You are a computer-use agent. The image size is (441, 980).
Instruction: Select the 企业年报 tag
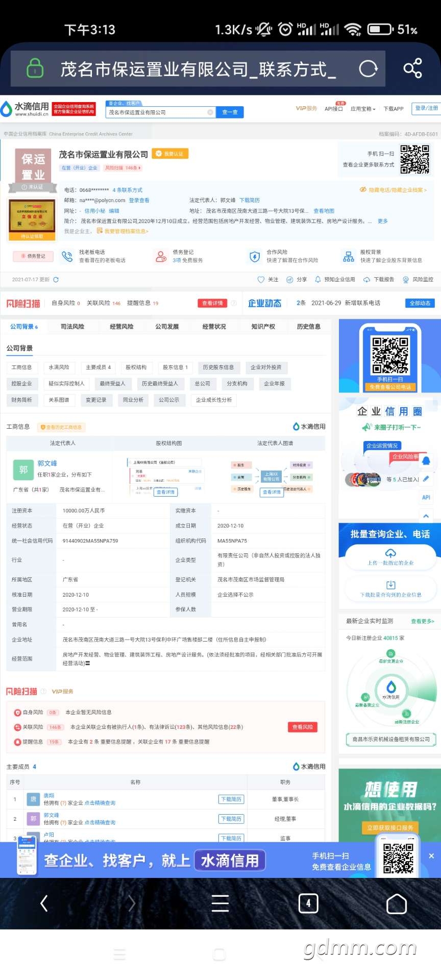pyautogui.click(x=274, y=384)
